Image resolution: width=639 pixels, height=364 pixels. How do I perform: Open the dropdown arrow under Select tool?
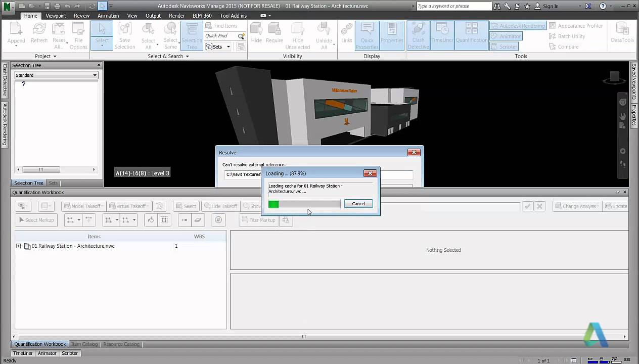tap(102, 46)
